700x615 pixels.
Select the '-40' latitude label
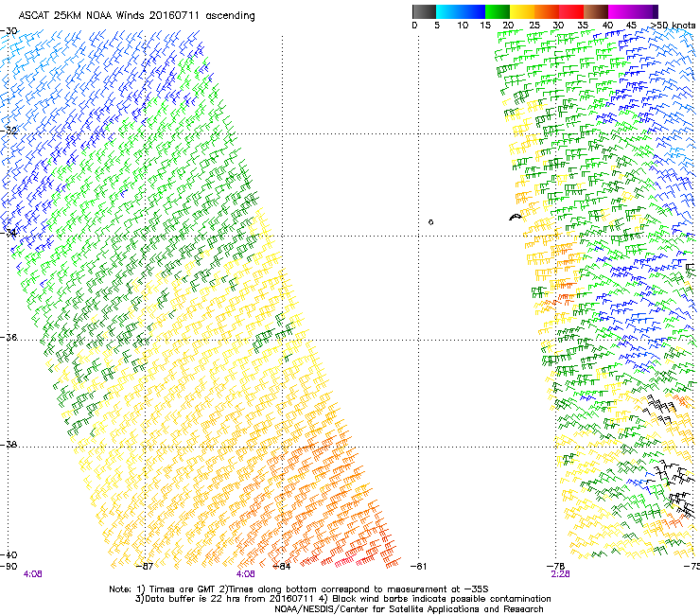click(x=9, y=554)
